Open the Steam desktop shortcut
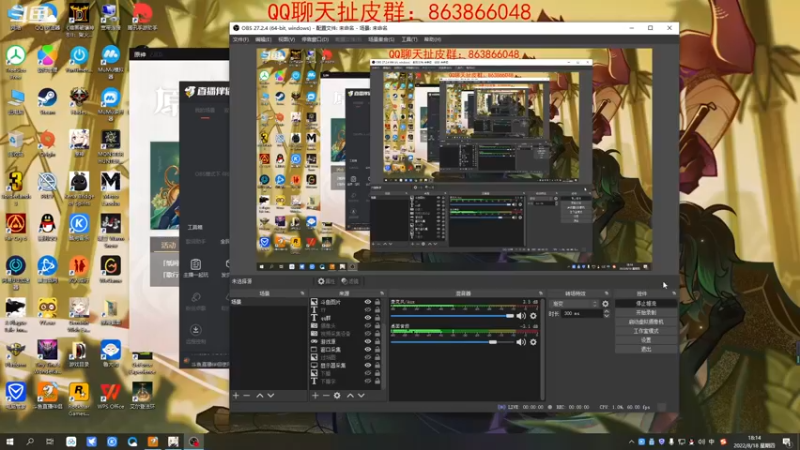Image resolution: width=800 pixels, height=450 pixels. (x=47, y=102)
